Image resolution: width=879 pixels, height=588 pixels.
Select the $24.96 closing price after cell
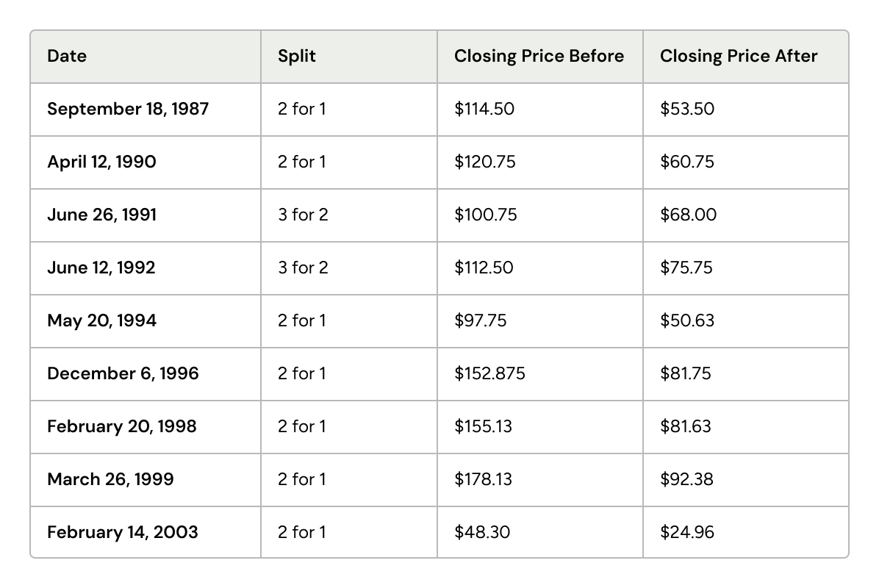(x=686, y=532)
